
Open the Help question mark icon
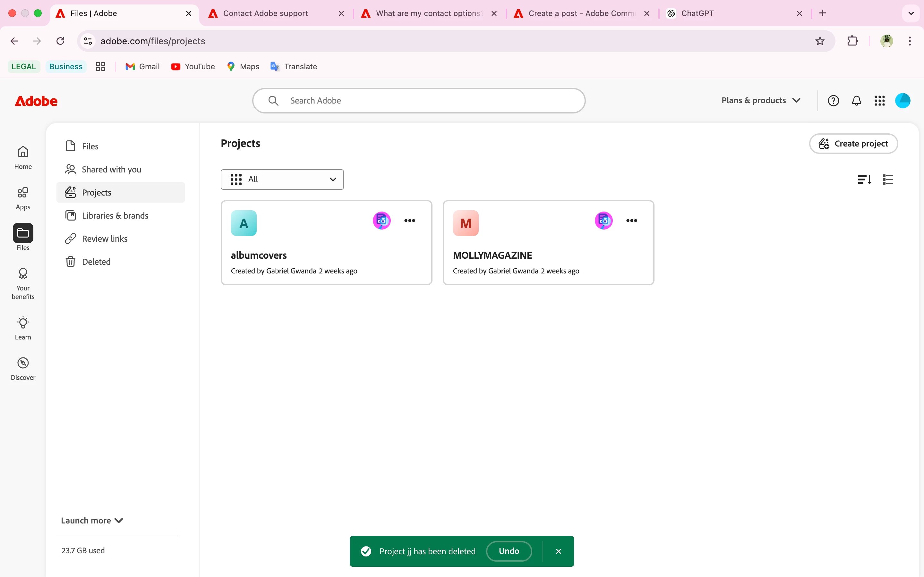833,101
